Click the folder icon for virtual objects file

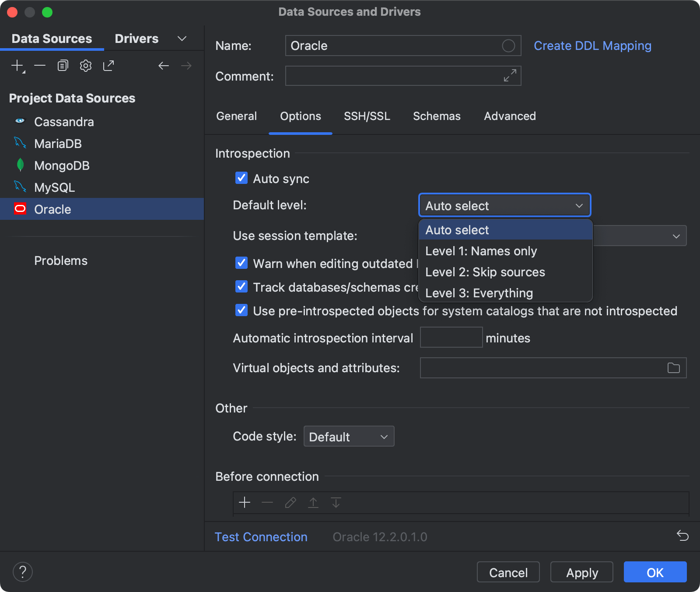pos(673,368)
